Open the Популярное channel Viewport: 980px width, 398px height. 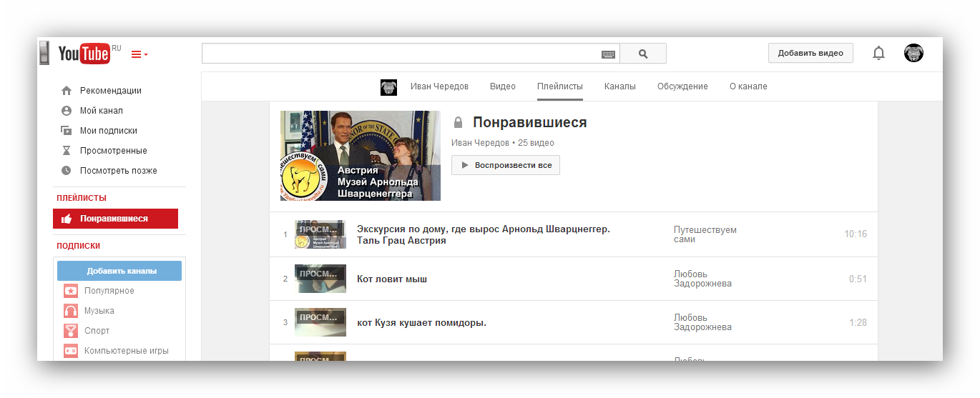click(x=109, y=291)
